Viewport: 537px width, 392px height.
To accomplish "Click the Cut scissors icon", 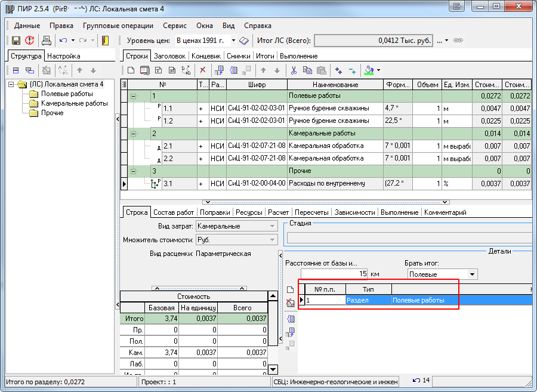I will (294, 70).
